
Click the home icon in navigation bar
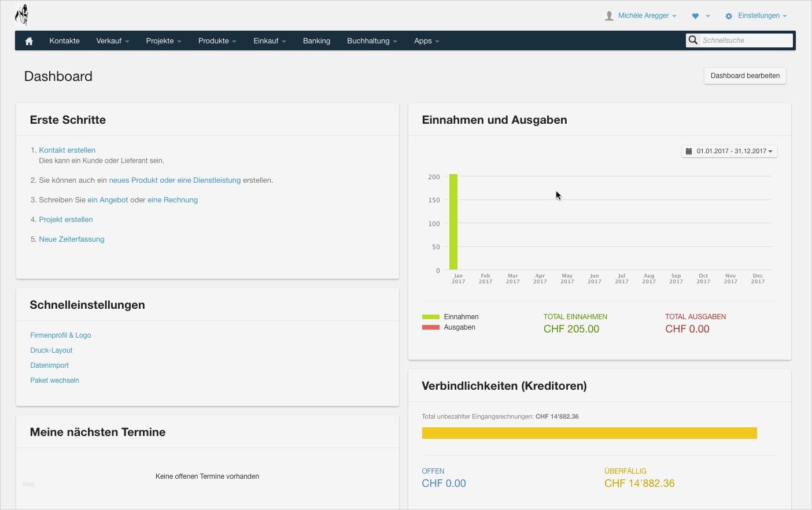pos(29,41)
